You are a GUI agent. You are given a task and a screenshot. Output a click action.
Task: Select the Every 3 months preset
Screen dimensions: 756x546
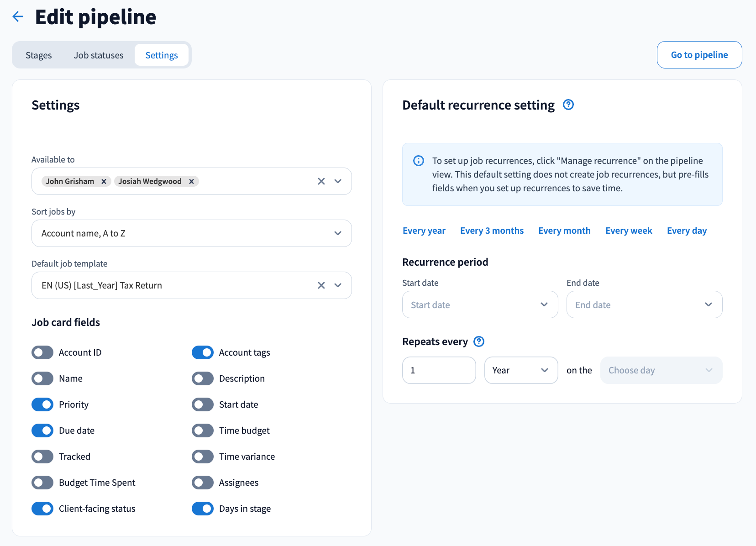[492, 231]
